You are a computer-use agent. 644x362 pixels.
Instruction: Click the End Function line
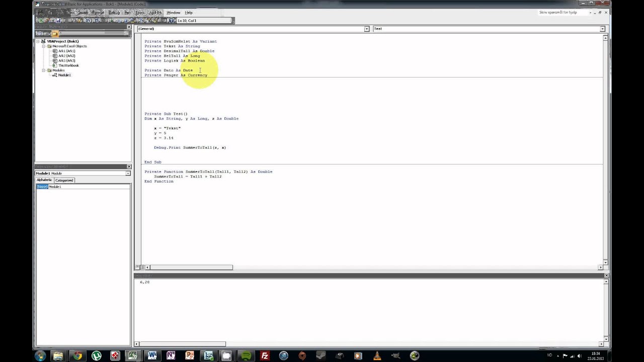(x=159, y=182)
